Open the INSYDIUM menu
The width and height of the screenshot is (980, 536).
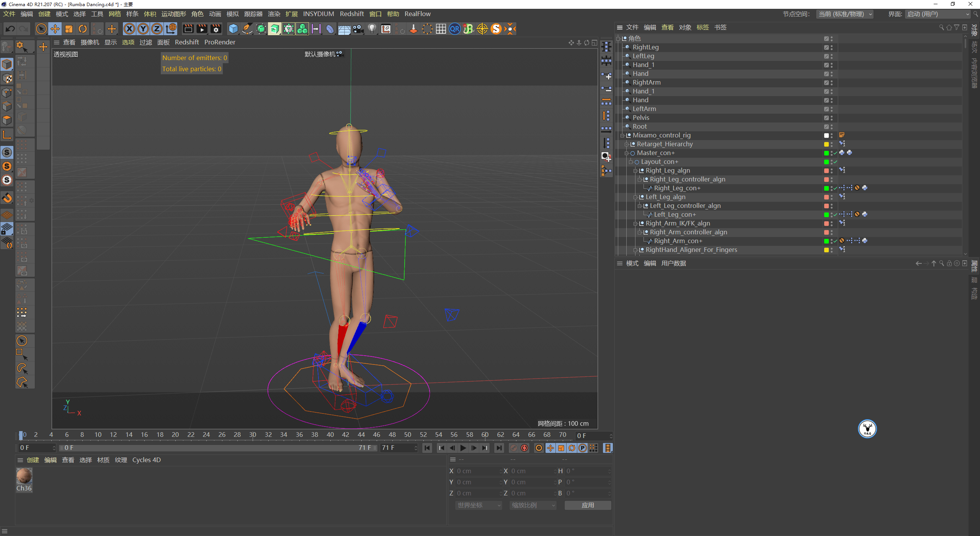(318, 14)
